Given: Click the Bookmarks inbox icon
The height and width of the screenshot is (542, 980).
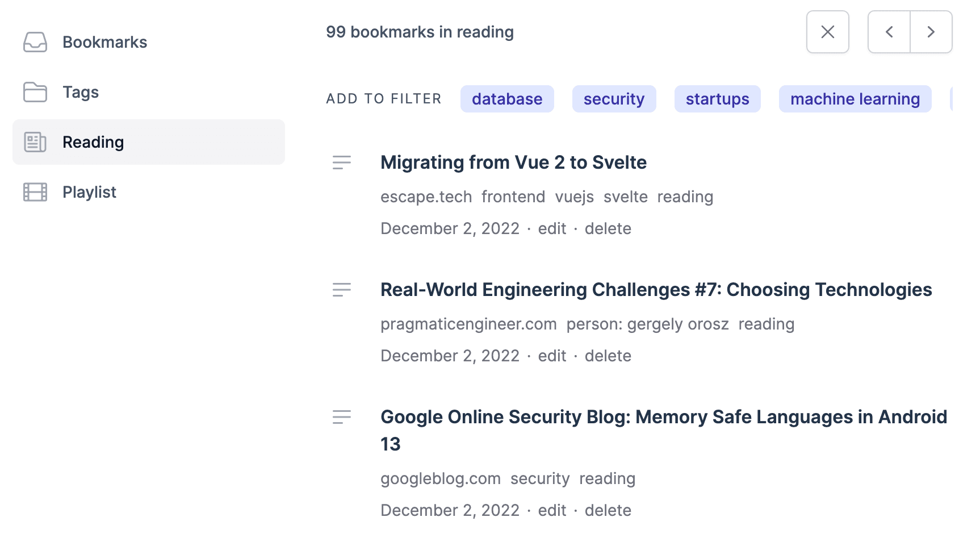Looking at the screenshot, I should point(35,42).
